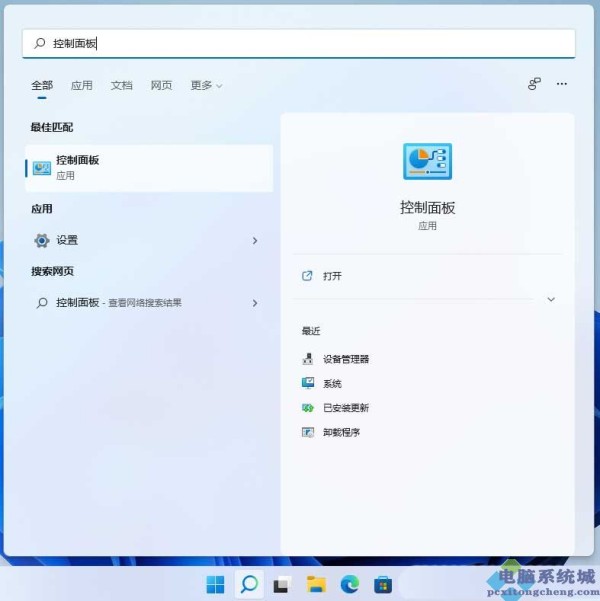
Task: Click the 最佳匹配 heading
Action: point(52,127)
